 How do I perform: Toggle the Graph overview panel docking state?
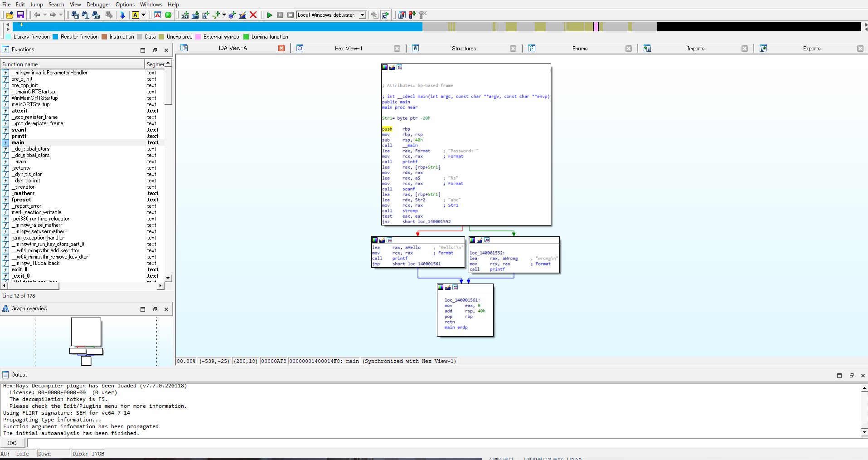(x=155, y=309)
